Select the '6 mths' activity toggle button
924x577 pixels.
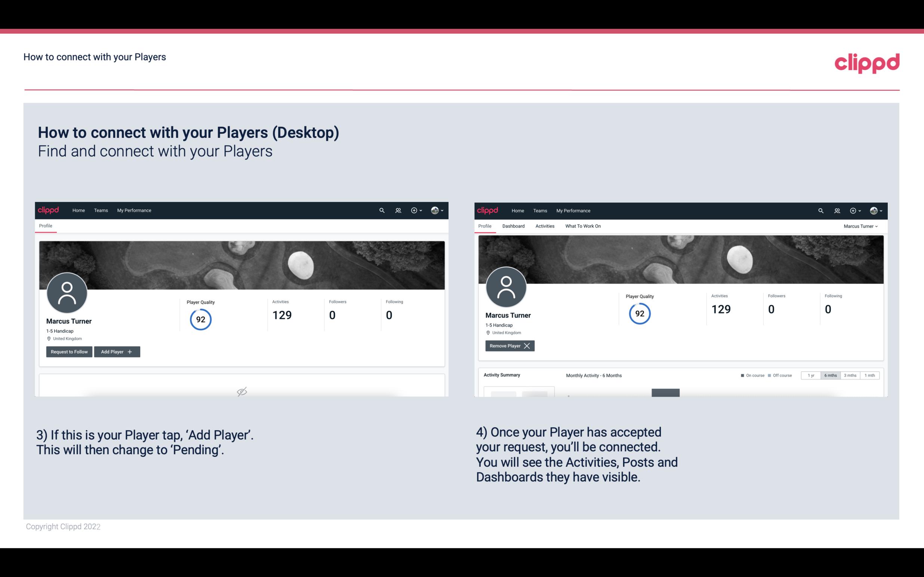click(x=830, y=375)
